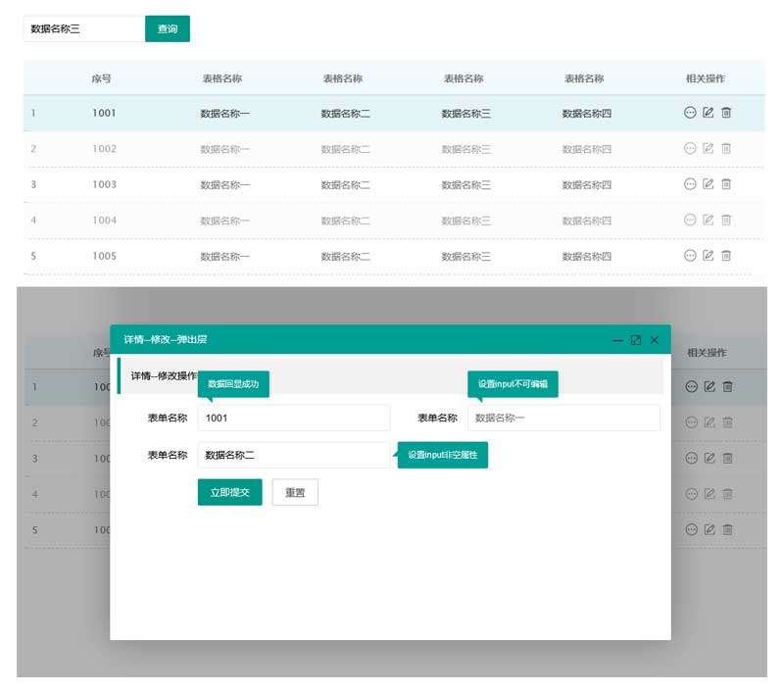This screenshot has width=784, height=692.
Task: Click edit pencil icon for row 1003 in upper table
Action: click(x=709, y=184)
